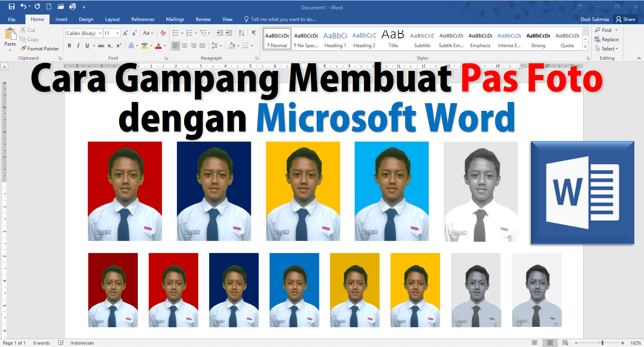Click Numbering list icon
This screenshot has height=347, width=644.
click(189, 33)
